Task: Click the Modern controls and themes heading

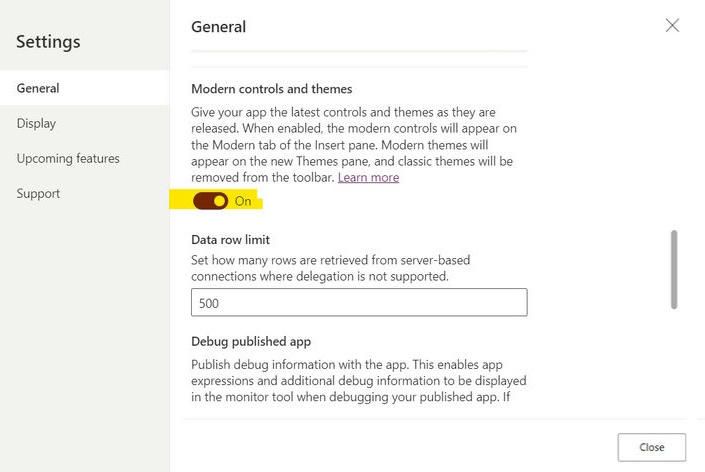Action: tap(272, 89)
